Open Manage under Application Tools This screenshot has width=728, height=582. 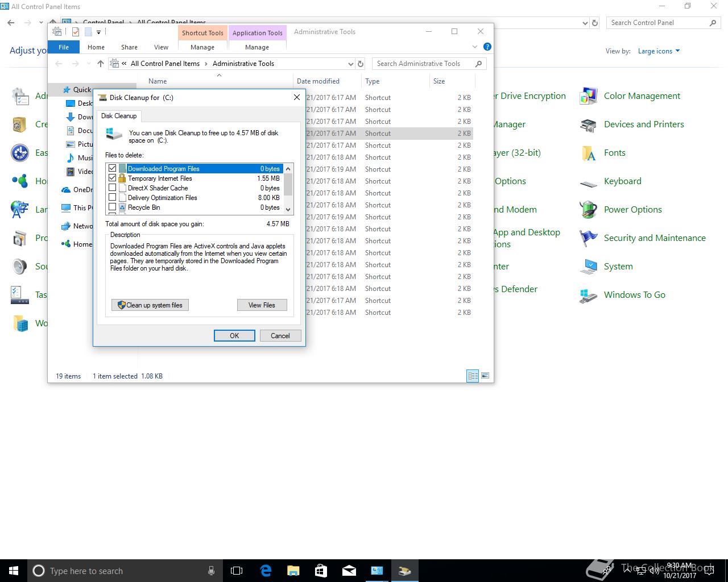coord(257,47)
